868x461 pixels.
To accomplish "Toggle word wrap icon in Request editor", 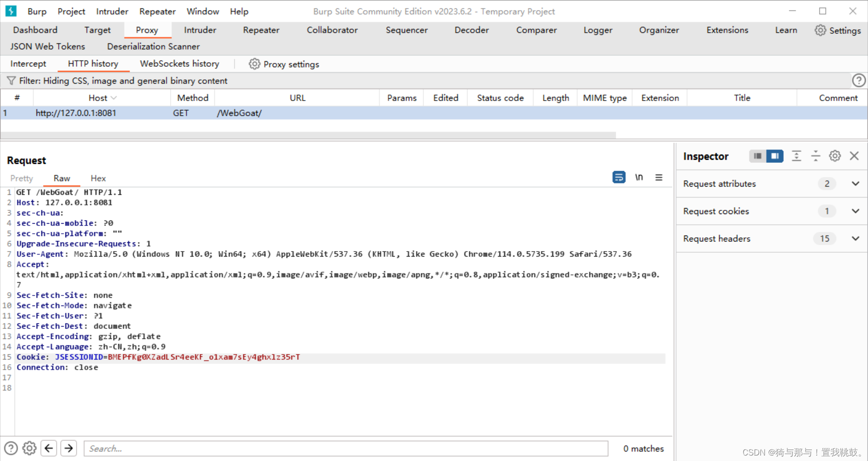I will [x=618, y=177].
